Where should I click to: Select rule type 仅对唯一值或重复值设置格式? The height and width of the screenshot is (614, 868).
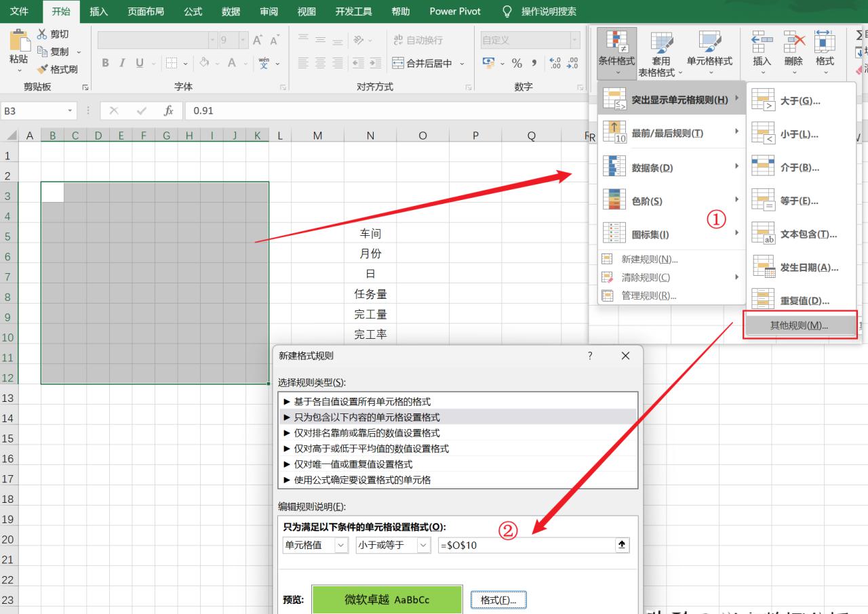coord(458,464)
